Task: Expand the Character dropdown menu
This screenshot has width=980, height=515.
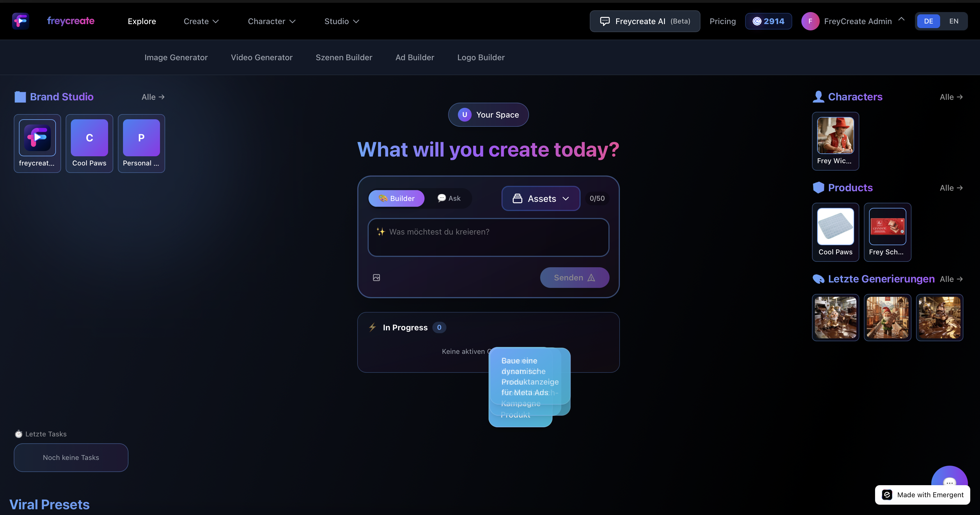Action: tap(272, 21)
